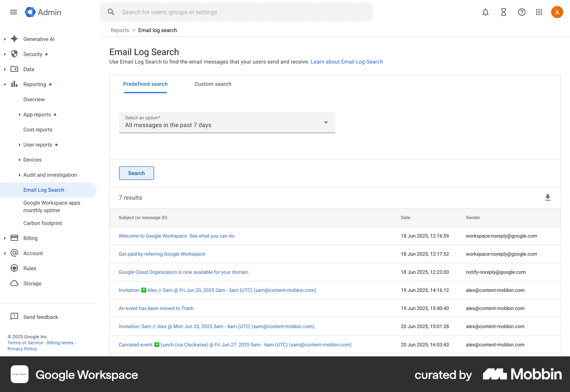Click the Reporting bar chart icon
570x392 pixels.
point(14,84)
